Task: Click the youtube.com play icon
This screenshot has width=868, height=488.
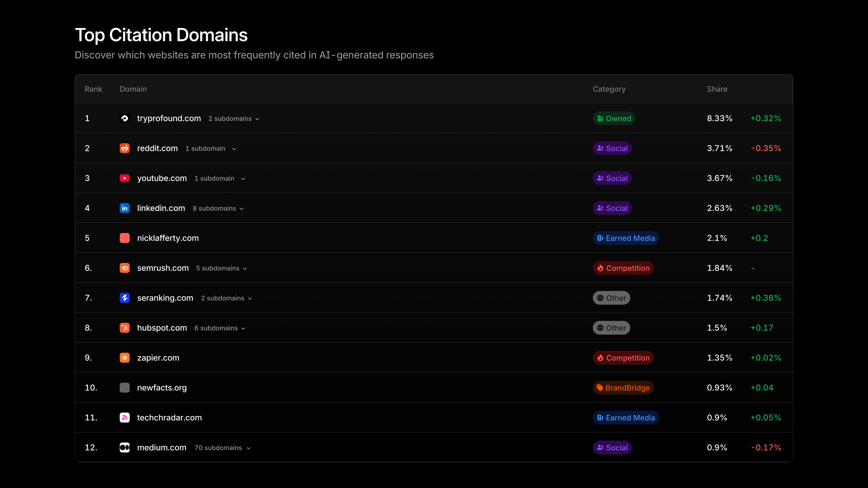Action: pyautogui.click(x=125, y=178)
